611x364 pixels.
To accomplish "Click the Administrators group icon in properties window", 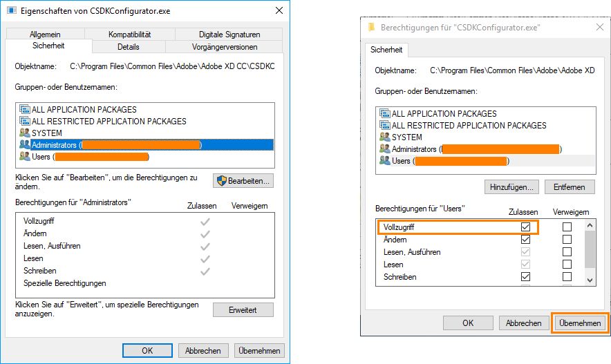I will click(25, 145).
